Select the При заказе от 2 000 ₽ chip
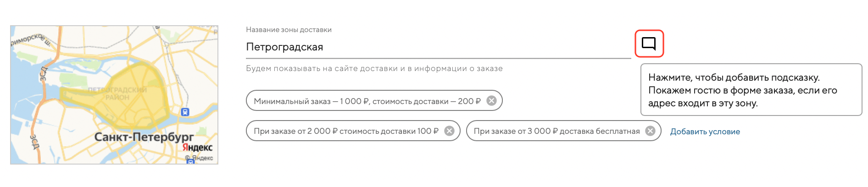The height and width of the screenshot is (187, 868). tap(346, 132)
